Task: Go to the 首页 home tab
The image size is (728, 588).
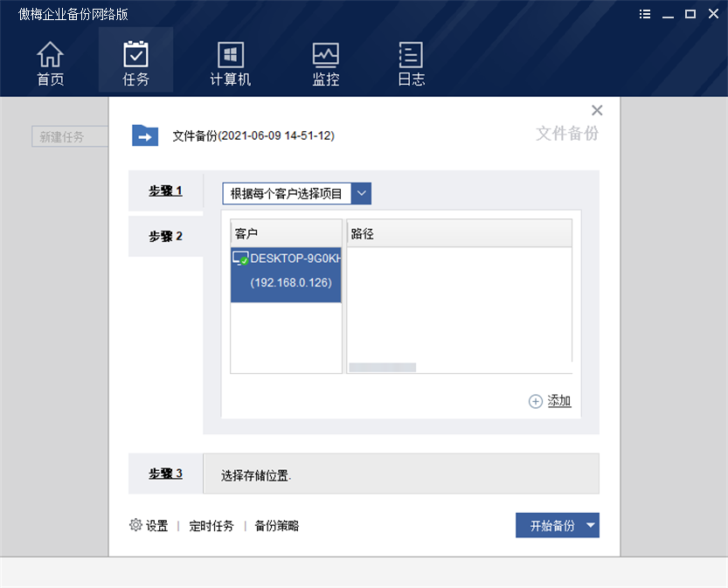Action: 50,63
